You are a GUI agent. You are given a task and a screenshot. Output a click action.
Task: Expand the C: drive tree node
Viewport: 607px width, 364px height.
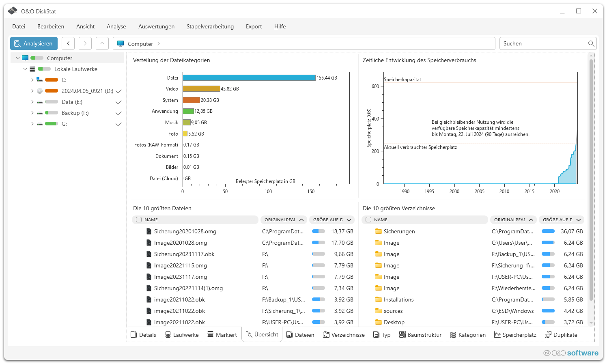click(32, 80)
